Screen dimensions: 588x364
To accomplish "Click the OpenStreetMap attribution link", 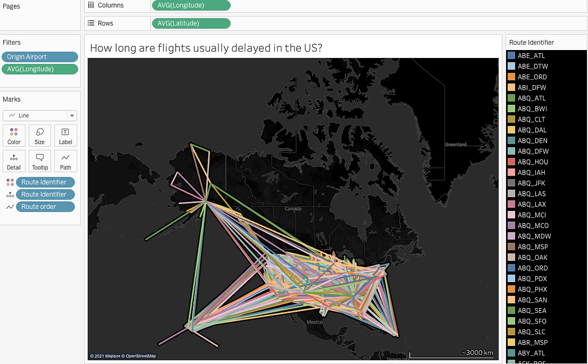I will click(x=140, y=355).
